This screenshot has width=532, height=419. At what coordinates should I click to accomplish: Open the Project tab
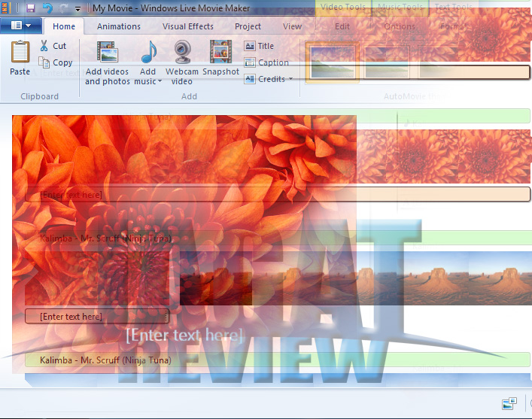[x=248, y=26]
